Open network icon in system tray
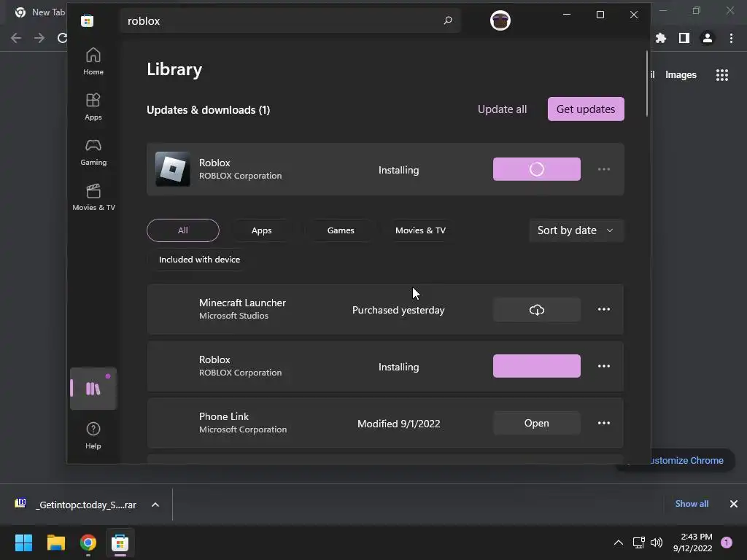 click(638, 542)
